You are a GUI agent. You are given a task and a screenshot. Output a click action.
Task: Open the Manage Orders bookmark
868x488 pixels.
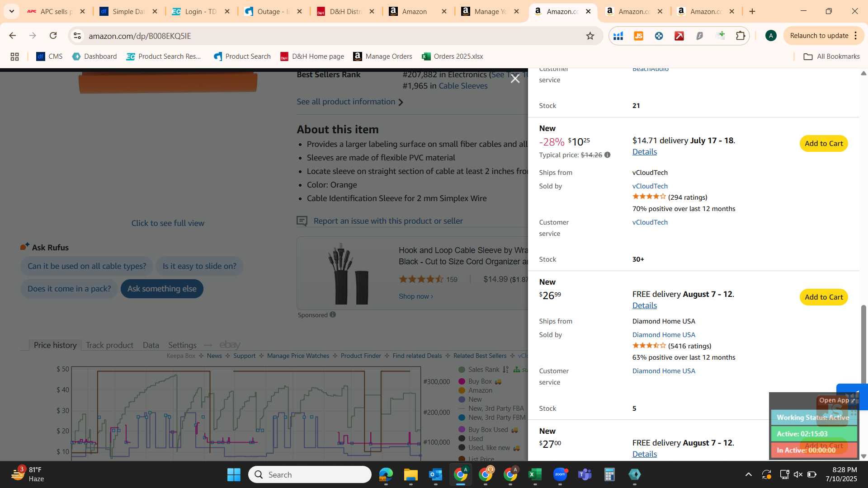383,56
